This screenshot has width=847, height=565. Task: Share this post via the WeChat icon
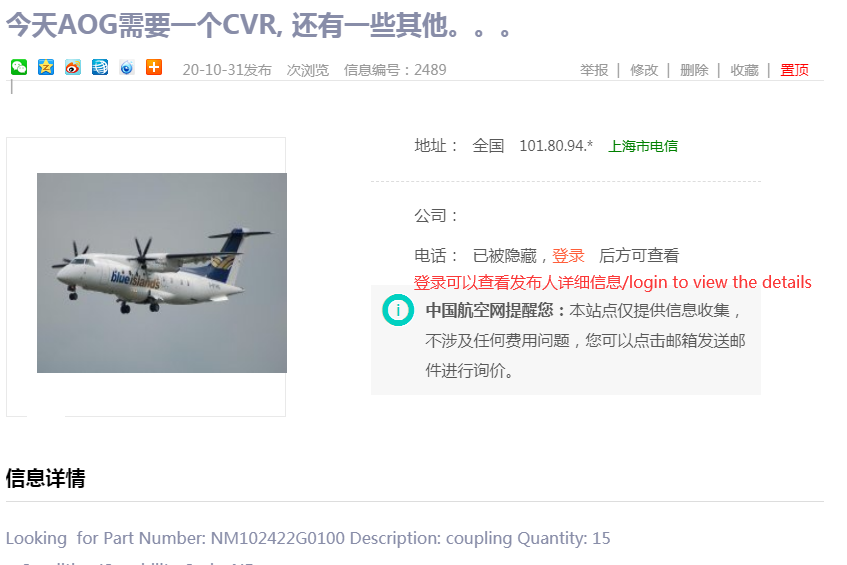pyautogui.click(x=19, y=68)
